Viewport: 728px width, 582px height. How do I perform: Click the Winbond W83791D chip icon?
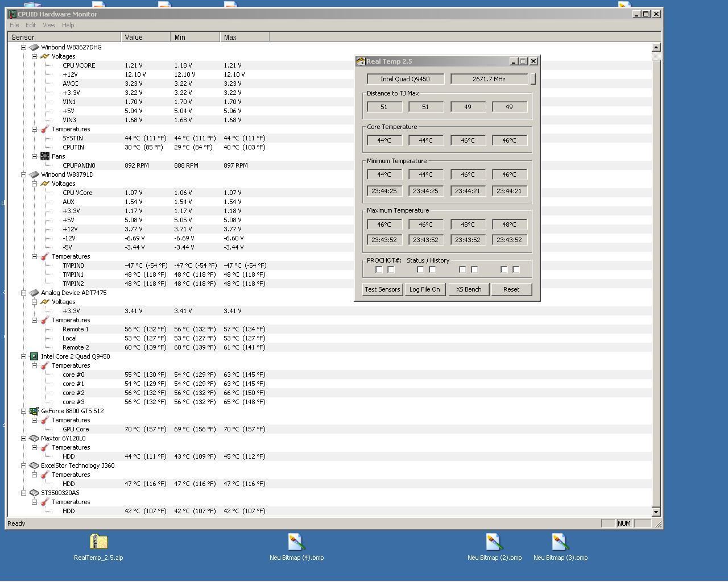(34, 174)
